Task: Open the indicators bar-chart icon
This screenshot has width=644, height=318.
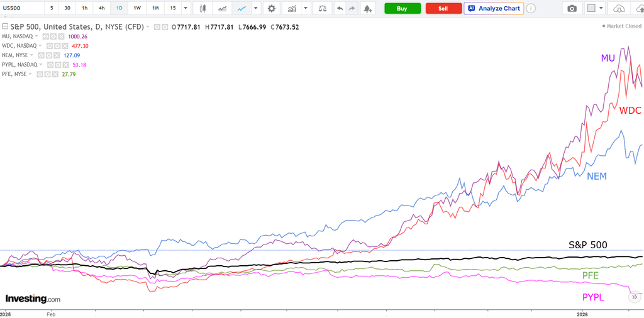Action: 292,8
